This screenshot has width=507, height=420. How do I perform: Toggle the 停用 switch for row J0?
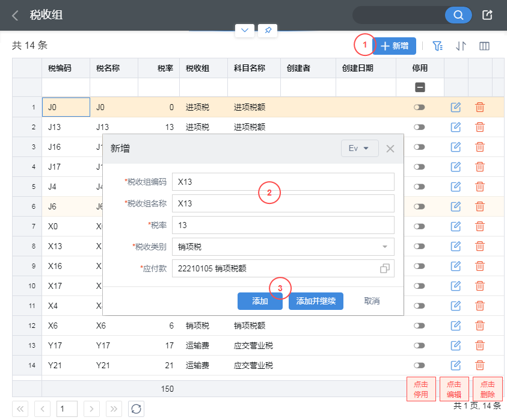(x=419, y=107)
